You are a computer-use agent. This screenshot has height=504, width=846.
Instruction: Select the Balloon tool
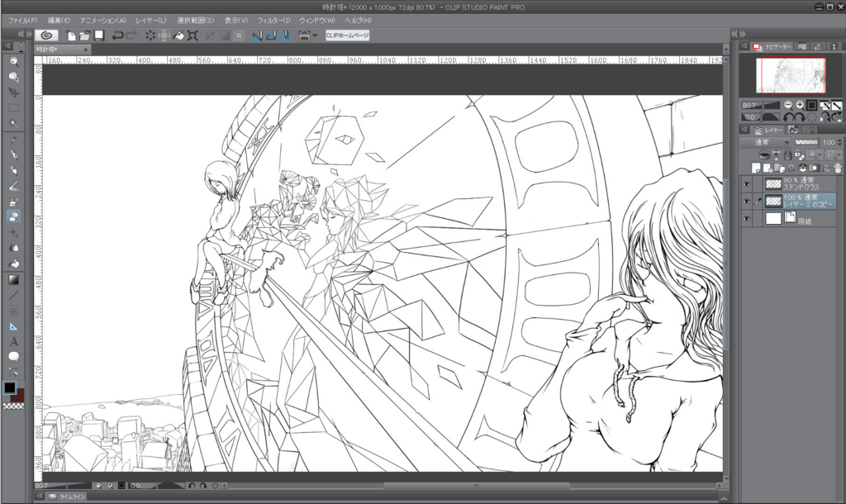point(13,357)
